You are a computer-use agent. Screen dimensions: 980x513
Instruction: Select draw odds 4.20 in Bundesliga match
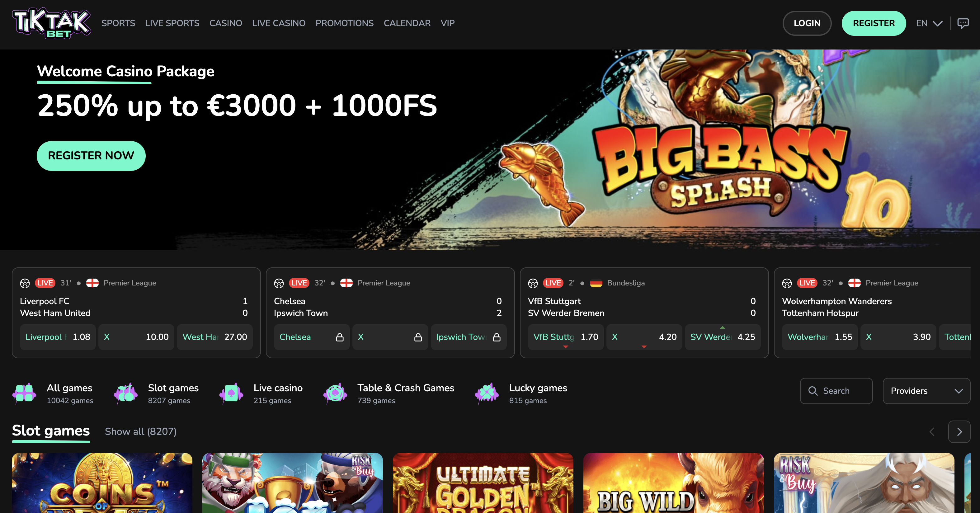(x=644, y=337)
